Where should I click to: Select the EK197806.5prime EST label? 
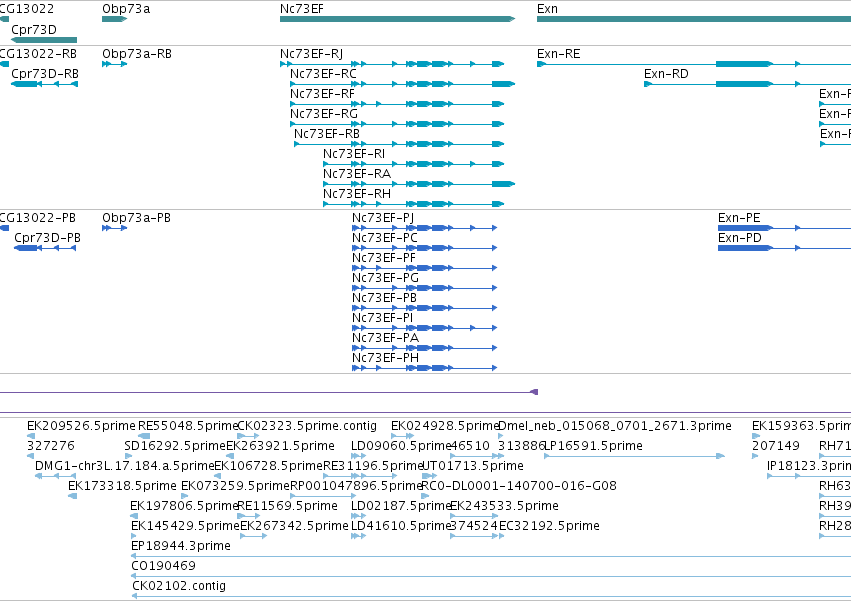pyautogui.click(x=185, y=506)
